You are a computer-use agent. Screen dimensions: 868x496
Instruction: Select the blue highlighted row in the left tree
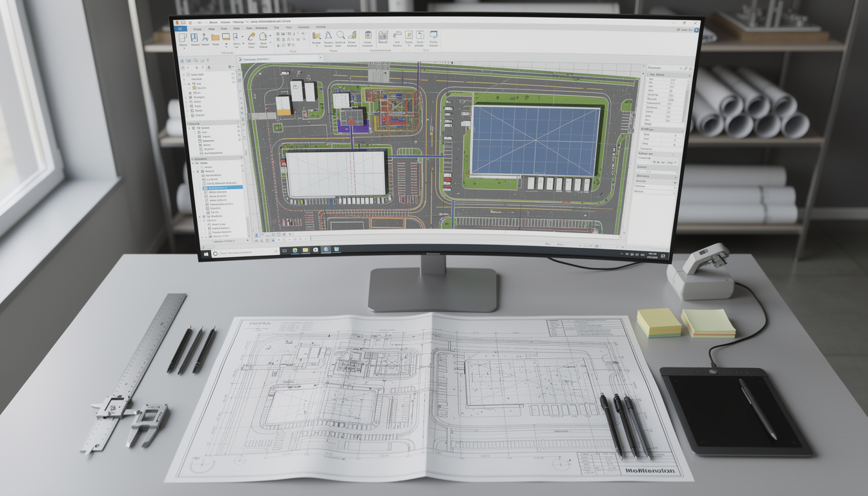(x=223, y=188)
